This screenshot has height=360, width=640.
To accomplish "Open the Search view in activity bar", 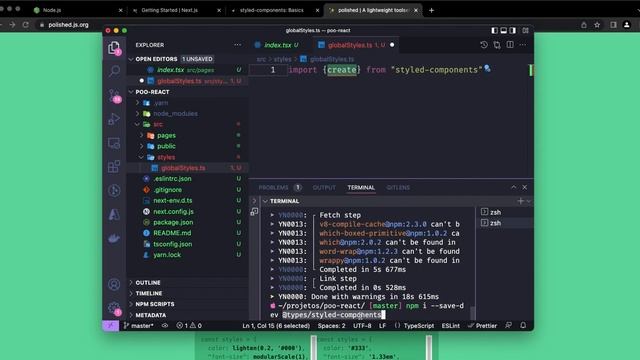I will click(x=114, y=71).
